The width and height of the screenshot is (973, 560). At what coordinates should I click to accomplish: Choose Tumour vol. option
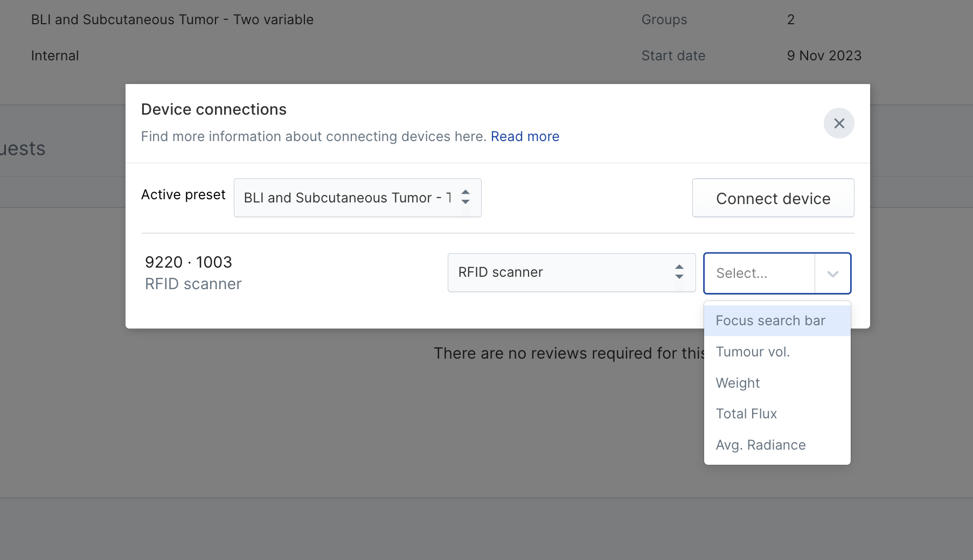[777, 352]
